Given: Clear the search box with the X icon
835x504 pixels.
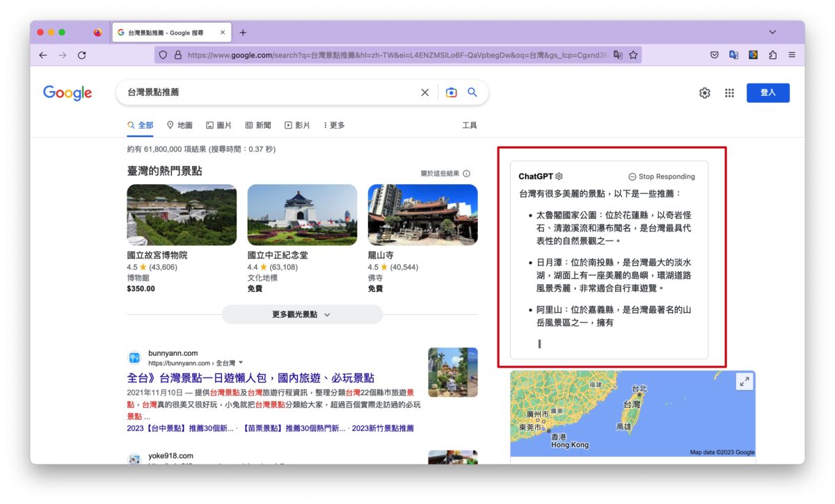Looking at the screenshot, I should click(424, 92).
